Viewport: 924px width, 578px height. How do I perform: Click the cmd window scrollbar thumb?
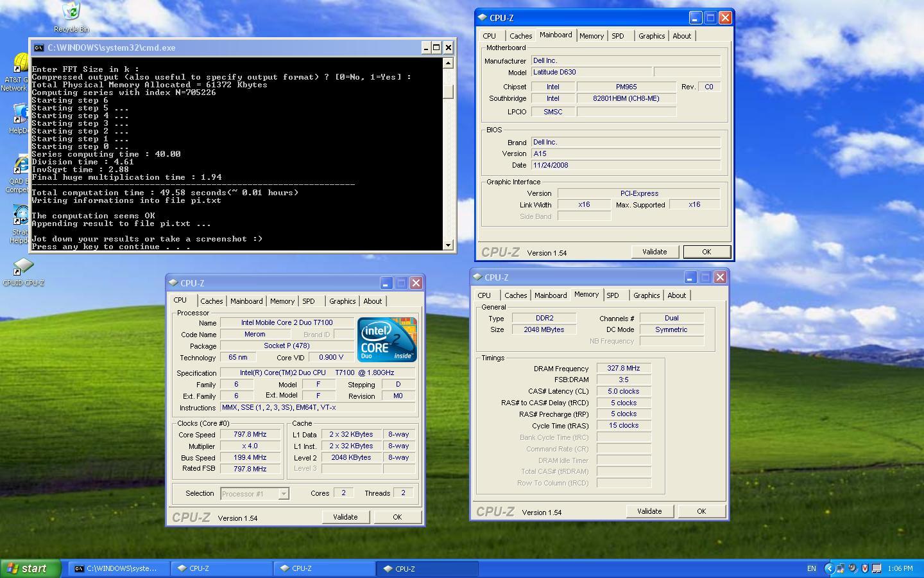click(448, 91)
